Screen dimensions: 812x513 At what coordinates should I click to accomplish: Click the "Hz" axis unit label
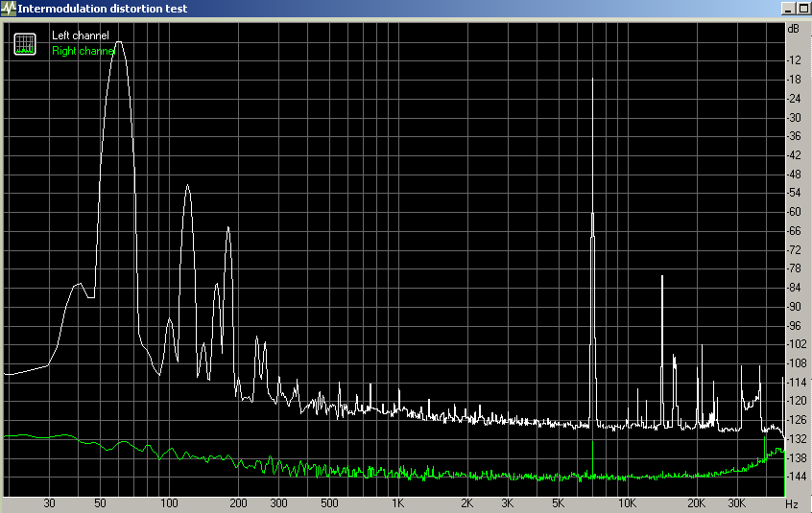792,503
